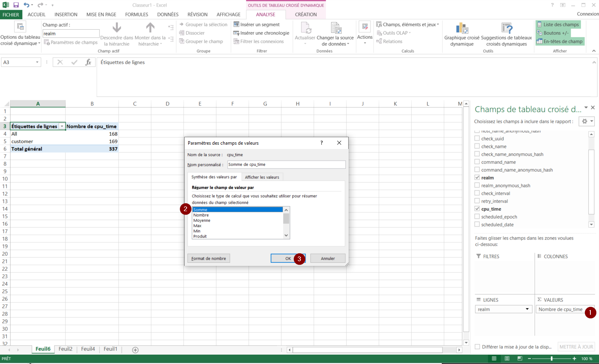
Task: Uncheck the realm field checkbox
Action: coord(477,178)
